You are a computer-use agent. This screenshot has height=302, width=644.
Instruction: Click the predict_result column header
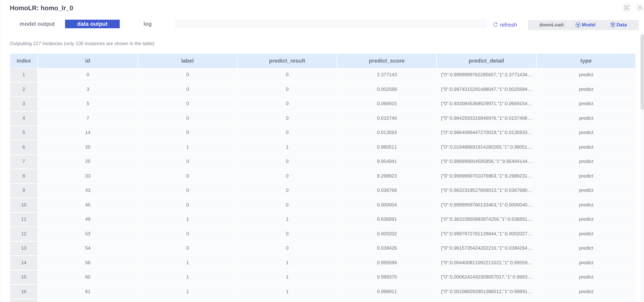[x=287, y=61]
